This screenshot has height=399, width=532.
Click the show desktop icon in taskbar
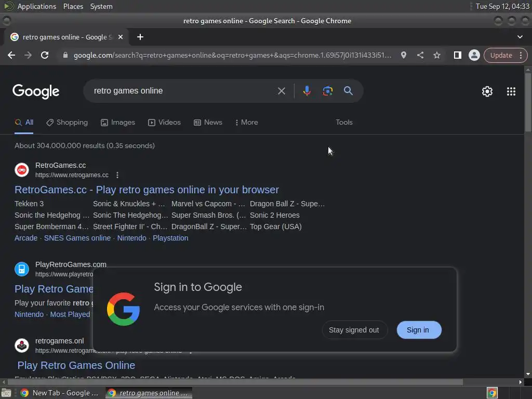pyautogui.click(x=6, y=393)
